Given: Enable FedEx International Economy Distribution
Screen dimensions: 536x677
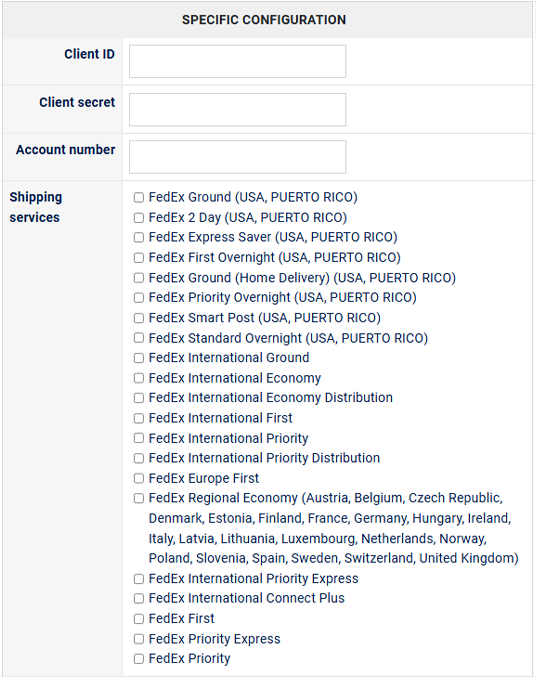Looking at the screenshot, I should tap(139, 398).
